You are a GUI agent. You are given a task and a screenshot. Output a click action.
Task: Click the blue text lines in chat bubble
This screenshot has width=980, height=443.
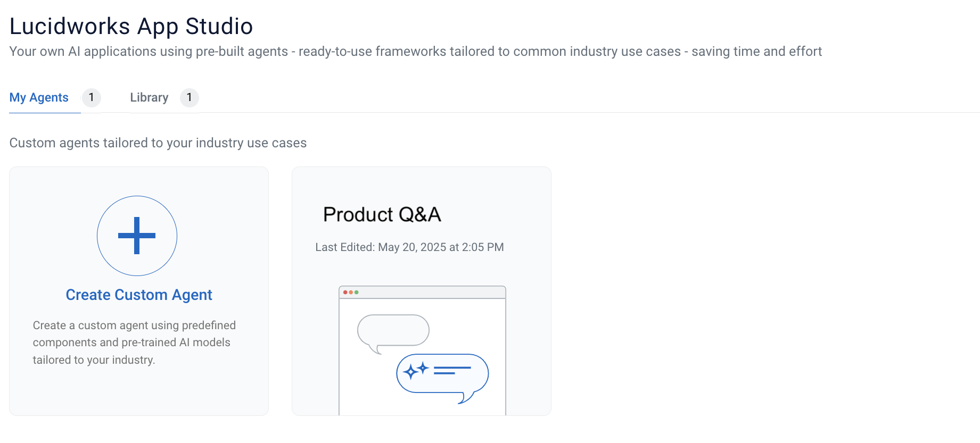point(452,370)
